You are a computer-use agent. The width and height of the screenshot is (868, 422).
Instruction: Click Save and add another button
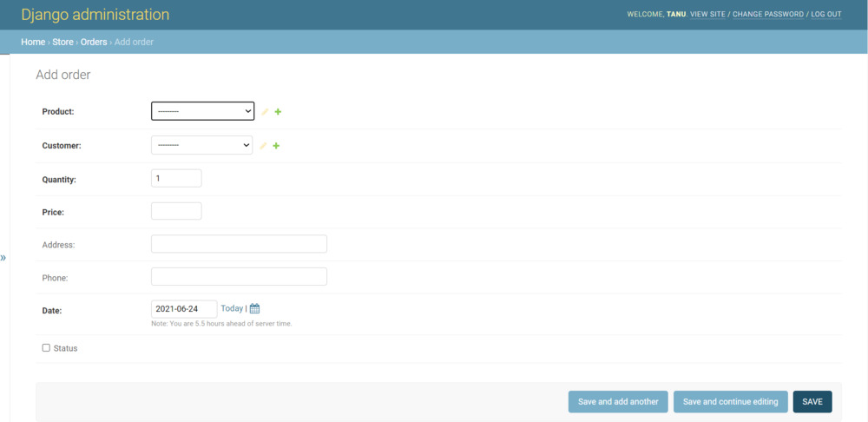coord(618,401)
